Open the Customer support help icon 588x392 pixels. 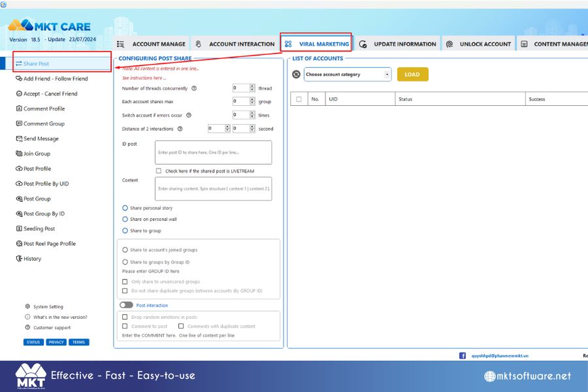click(x=27, y=327)
